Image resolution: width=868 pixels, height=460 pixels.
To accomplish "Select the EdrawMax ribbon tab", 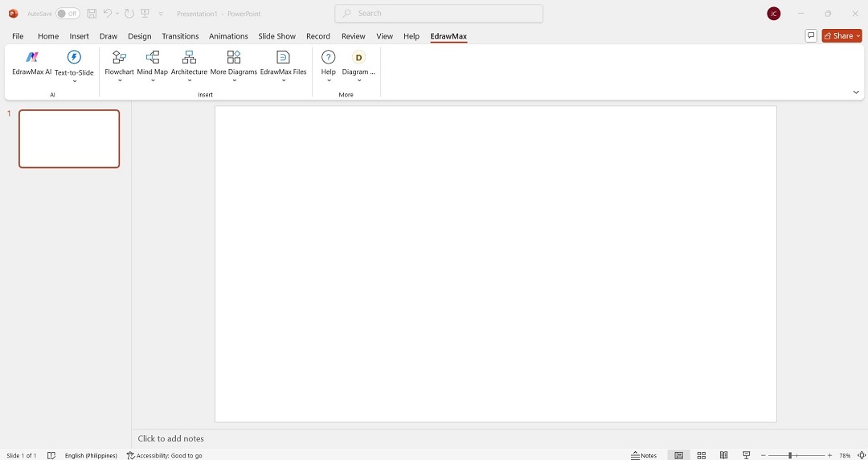I will (x=448, y=36).
